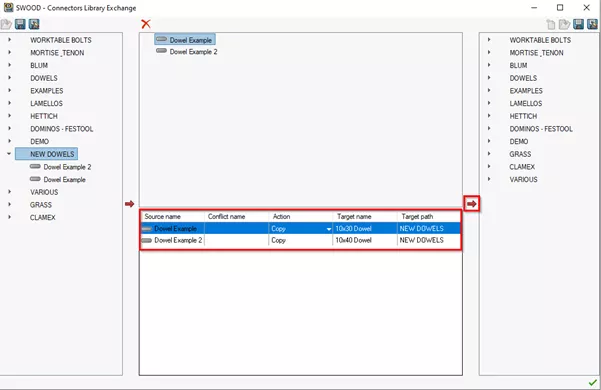The width and height of the screenshot is (601, 390).
Task: Expand the BLUM folder arrow in the left tree
Action: (10, 65)
